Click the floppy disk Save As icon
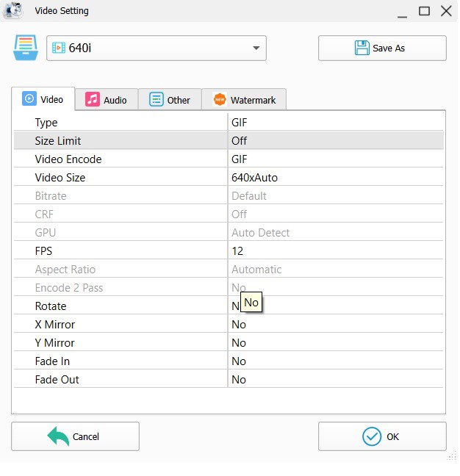The image size is (460, 476). pyautogui.click(x=362, y=48)
